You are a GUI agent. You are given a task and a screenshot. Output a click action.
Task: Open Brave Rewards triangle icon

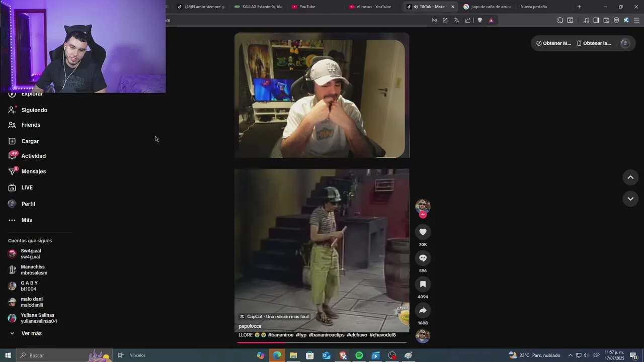491,20
